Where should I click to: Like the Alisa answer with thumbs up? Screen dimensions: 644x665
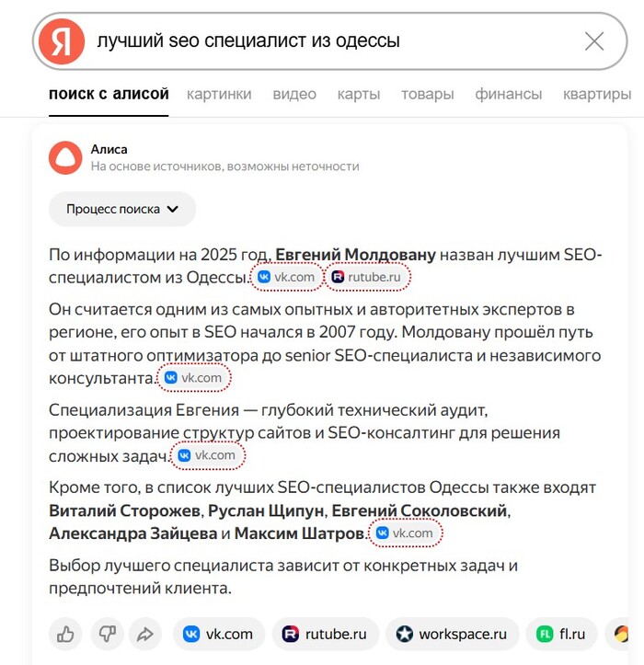tap(65, 634)
